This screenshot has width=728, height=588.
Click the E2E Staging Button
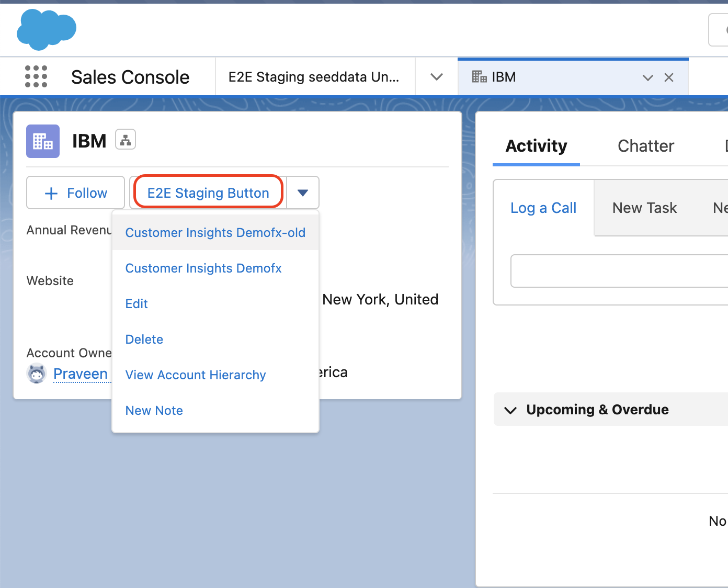(208, 193)
